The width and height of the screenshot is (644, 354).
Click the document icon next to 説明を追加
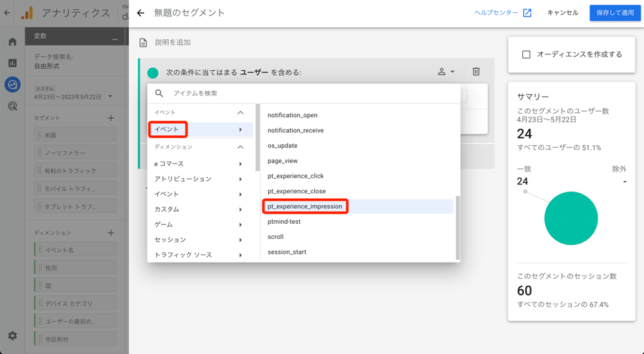pyautogui.click(x=143, y=43)
